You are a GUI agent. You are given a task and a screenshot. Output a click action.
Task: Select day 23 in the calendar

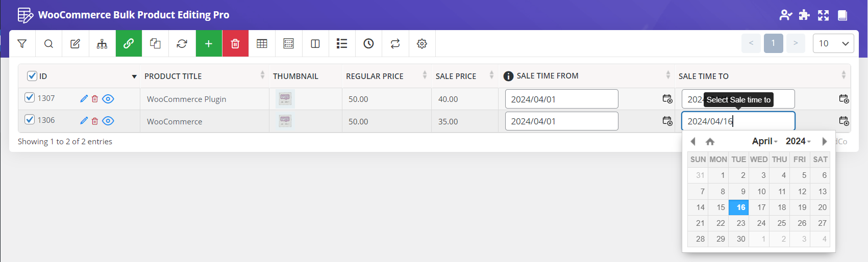coord(740,223)
